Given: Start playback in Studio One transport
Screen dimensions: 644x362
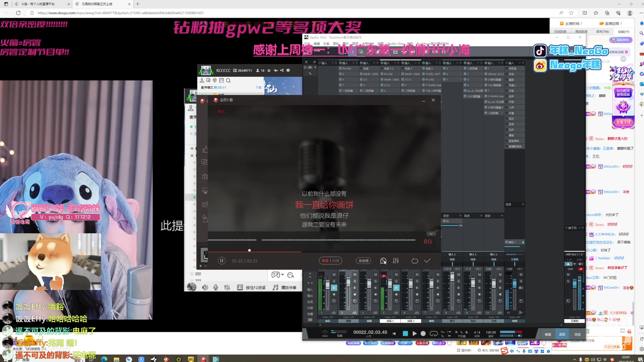Looking at the screenshot, I should coord(415,334).
